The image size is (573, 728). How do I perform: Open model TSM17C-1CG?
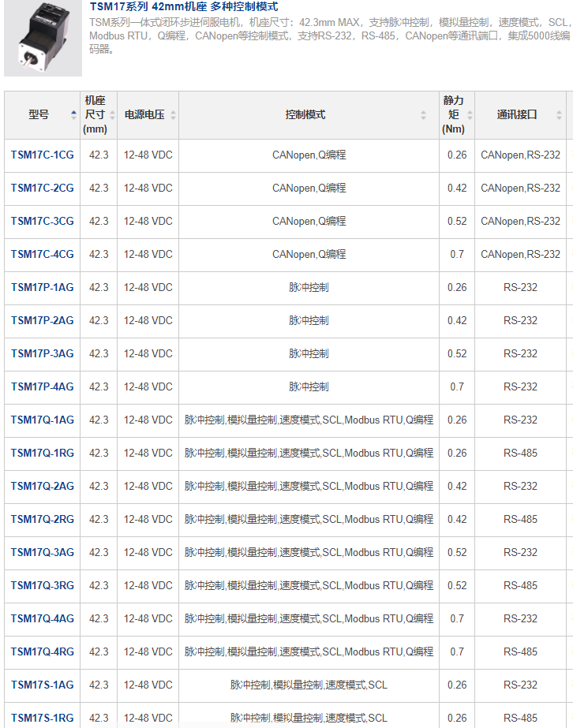point(43,155)
